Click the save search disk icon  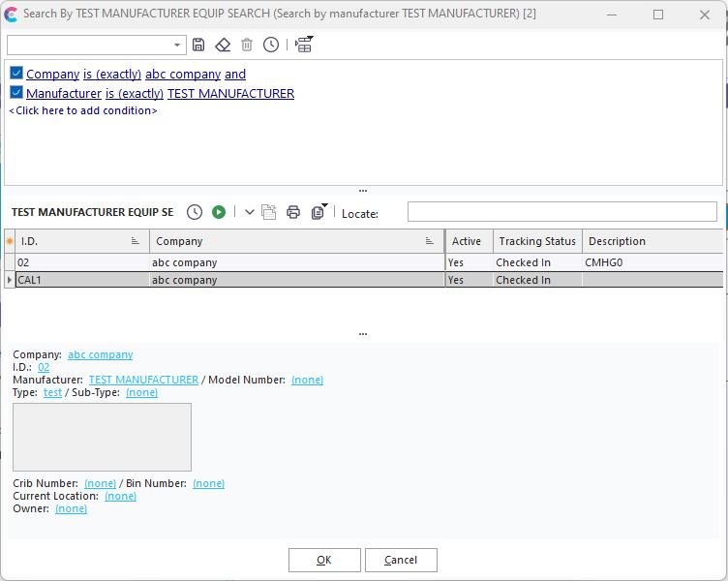coord(198,45)
